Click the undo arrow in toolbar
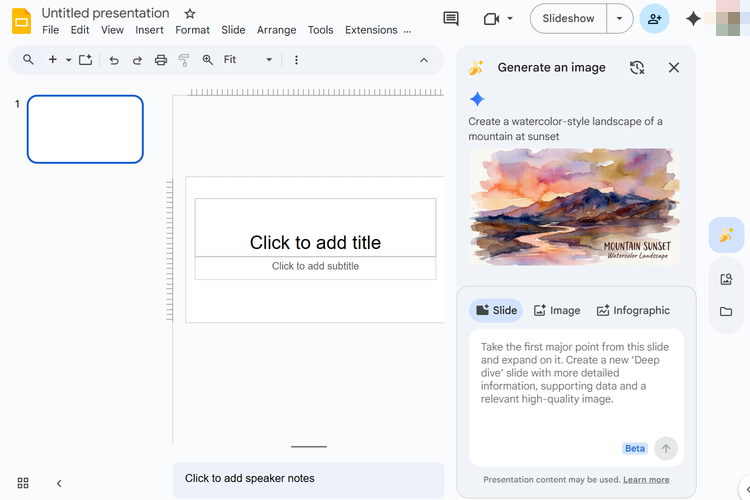Image resolution: width=750 pixels, height=500 pixels. 114,60
